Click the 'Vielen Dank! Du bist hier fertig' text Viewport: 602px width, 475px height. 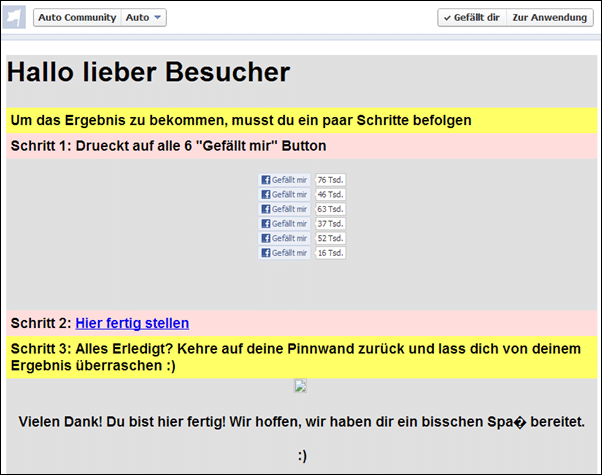302,422
